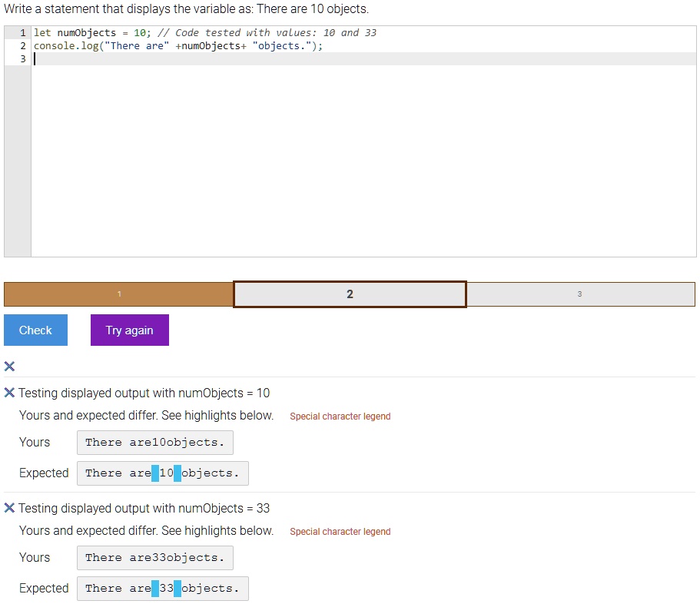
Task: Select level 2 in the progress bar
Action: point(350,294)
